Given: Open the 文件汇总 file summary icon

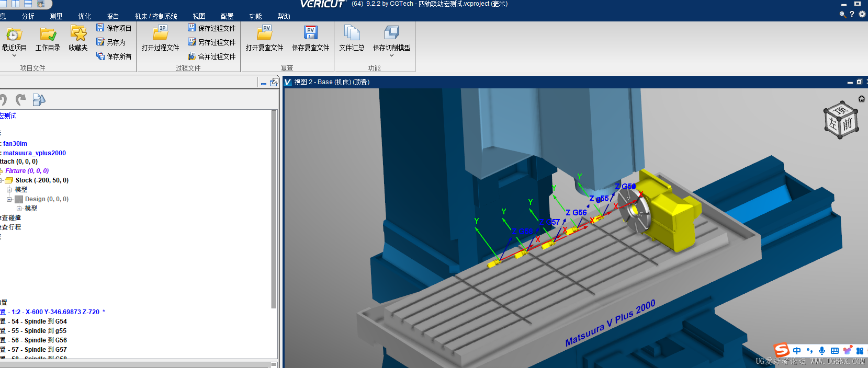Looking at the screenshot, I should (352, 33).
